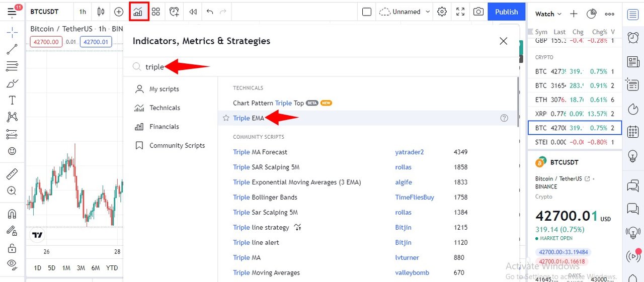644x282 pixels.
Task: Open indicator templates grid icon
Action: click(156, 12)
